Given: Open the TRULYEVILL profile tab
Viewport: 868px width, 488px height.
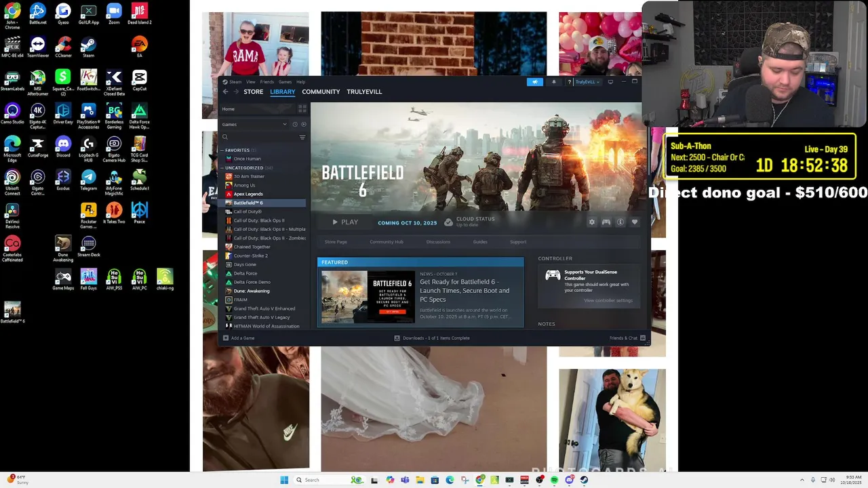Looking at the screenshot, I should tap(364, 91).
